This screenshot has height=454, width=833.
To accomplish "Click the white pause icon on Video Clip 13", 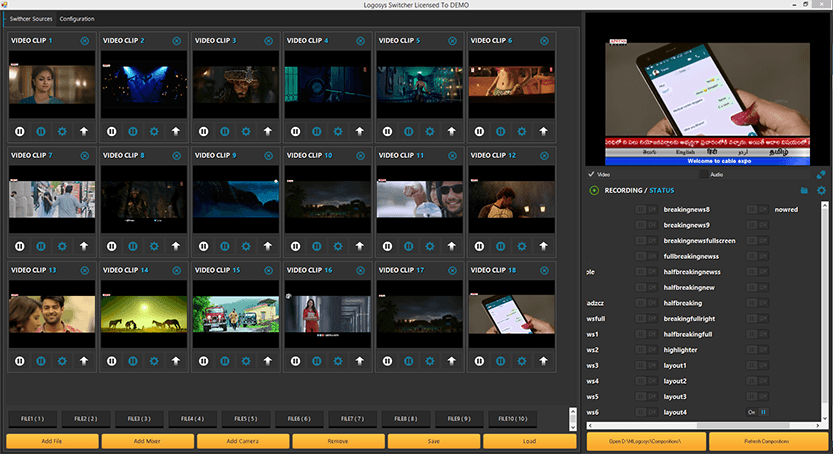I will tap(20, 361).
